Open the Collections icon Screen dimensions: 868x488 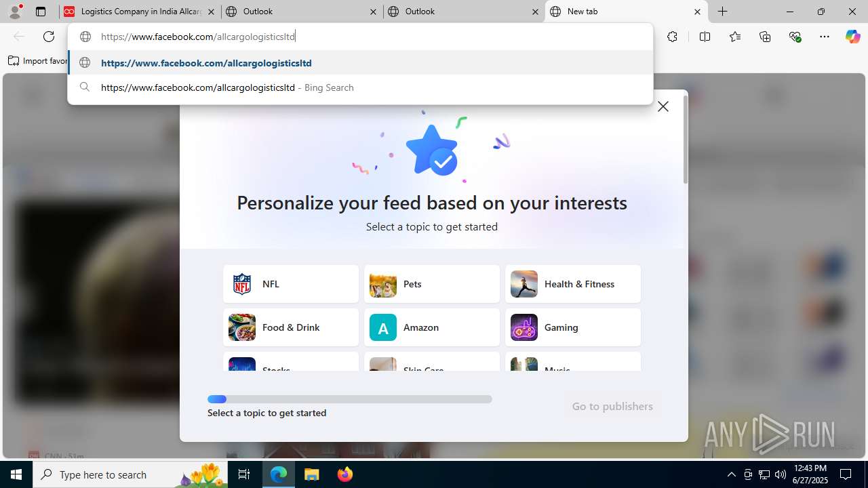coord(765,37)
